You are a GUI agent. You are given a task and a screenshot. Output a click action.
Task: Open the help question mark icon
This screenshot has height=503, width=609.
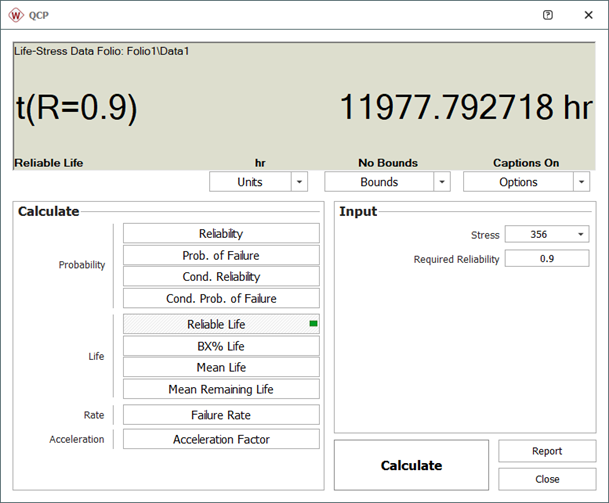(547, 15)
